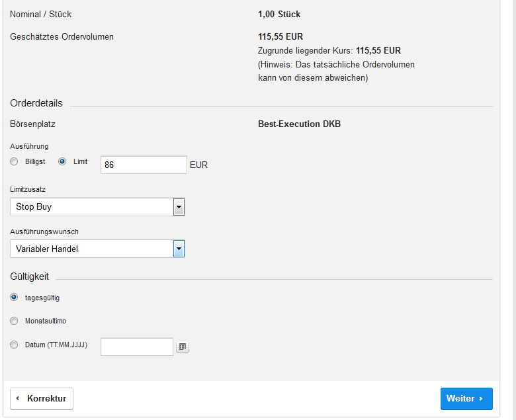Click the Billigst label text
Viewport: 516px width, 420px height.
36,161
